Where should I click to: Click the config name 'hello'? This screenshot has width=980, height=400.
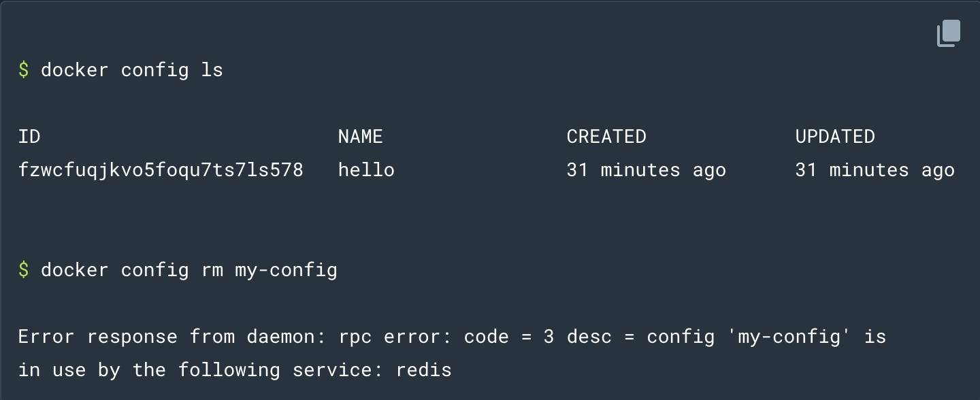[367, 170]
